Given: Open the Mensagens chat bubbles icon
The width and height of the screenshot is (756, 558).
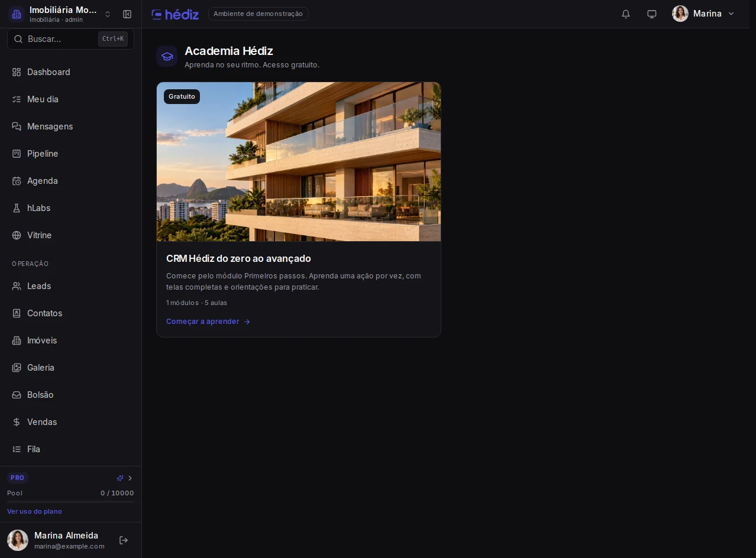Looking at the screenshot, I should click(x=17, y=126).
